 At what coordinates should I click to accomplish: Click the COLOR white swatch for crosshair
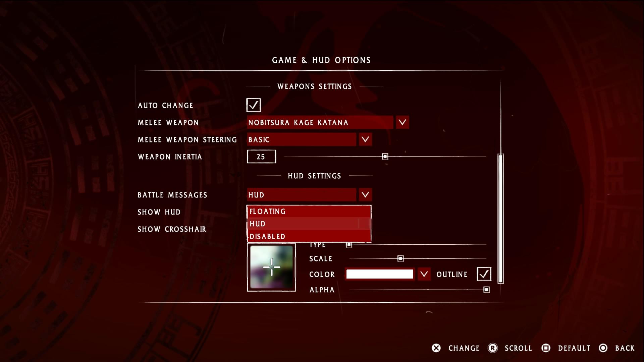pos(379,275)
